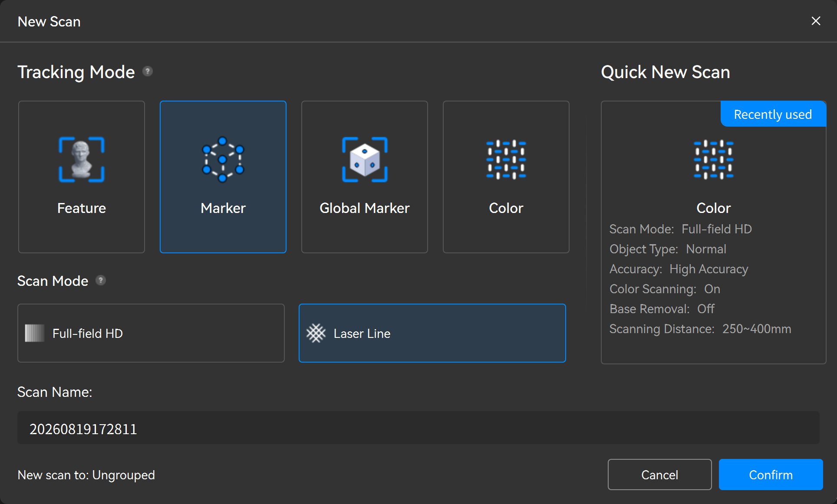Click the New Scan dialog title
Image resolution: width=837 pixels, height=504 pixels.
click(x=49, y=22)
